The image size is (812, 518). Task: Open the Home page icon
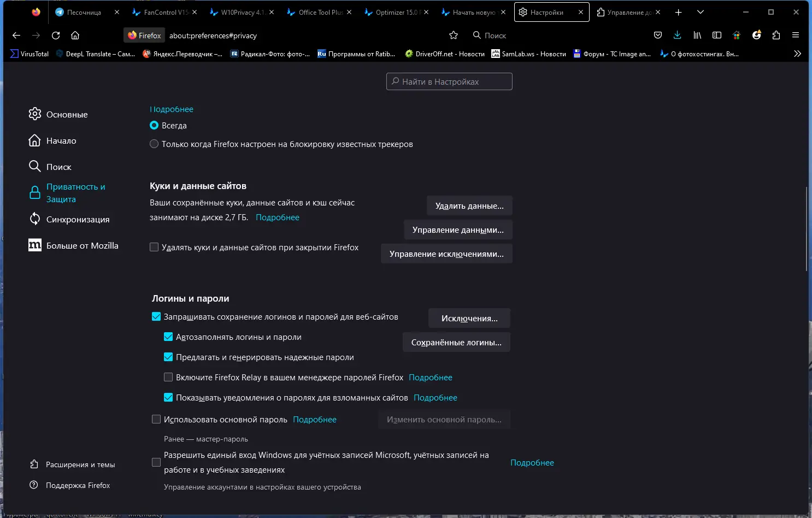pyautogui.click(x=75, y=36)
